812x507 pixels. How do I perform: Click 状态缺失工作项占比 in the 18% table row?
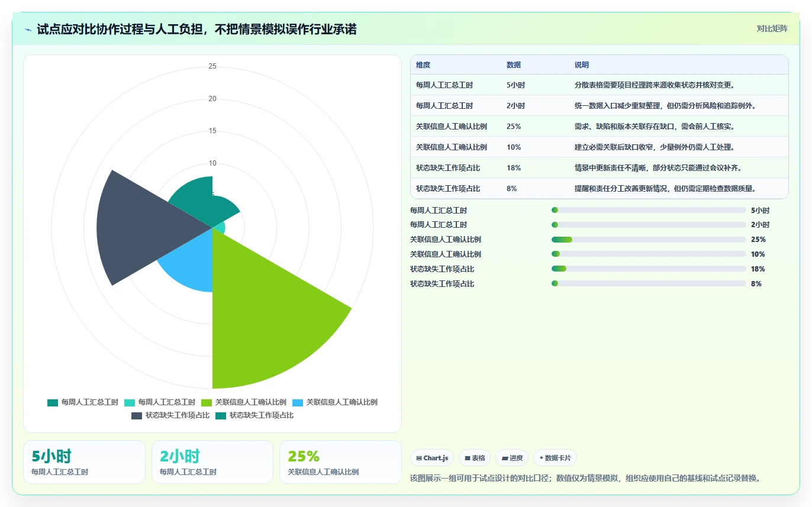(x=448, y=168)
